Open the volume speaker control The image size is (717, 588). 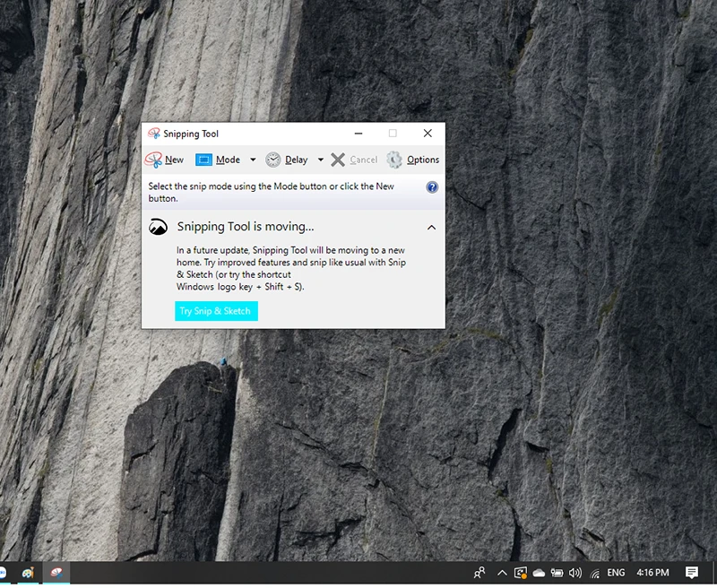[x=574, y=573]
